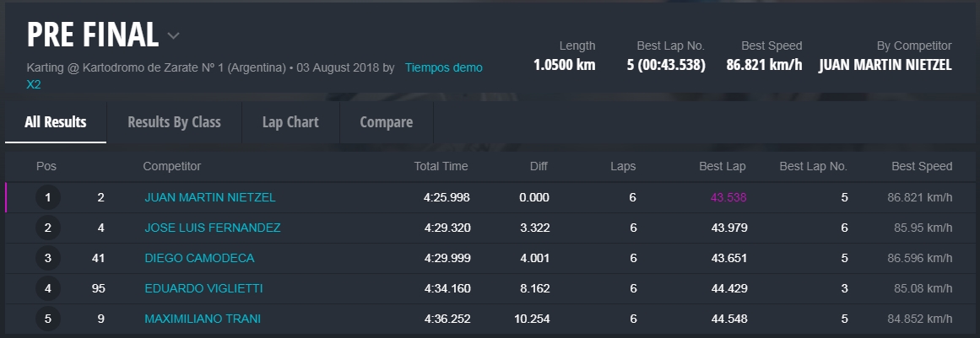Open the Tiempos demo X2 link

[x=443, y=67]
